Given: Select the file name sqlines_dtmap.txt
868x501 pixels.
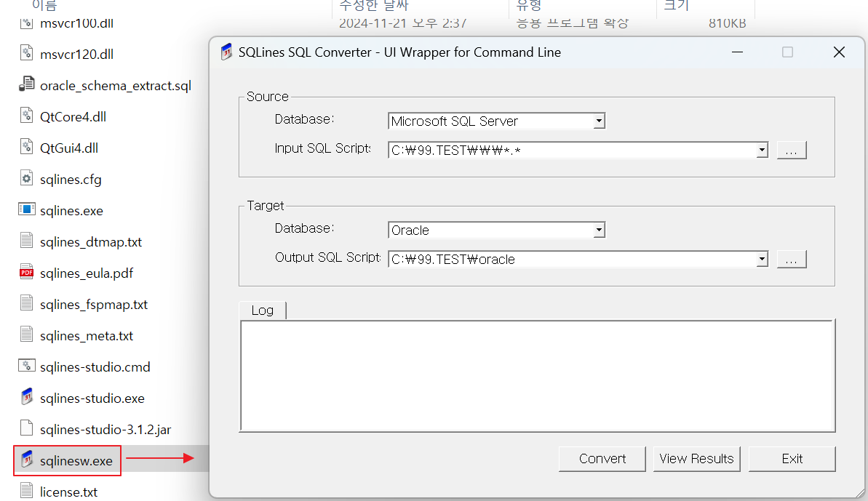Looking at the screenshot, I should click(91, 241).
